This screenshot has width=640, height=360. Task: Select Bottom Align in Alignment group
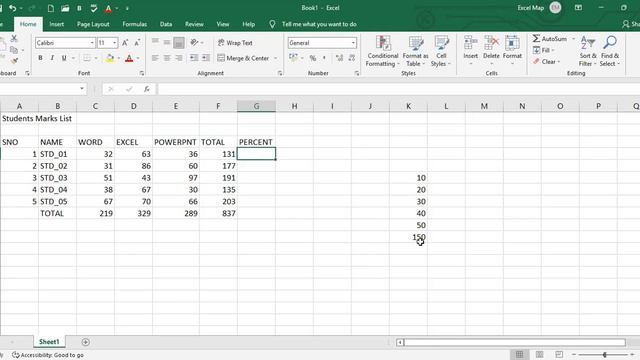(179, 42)
